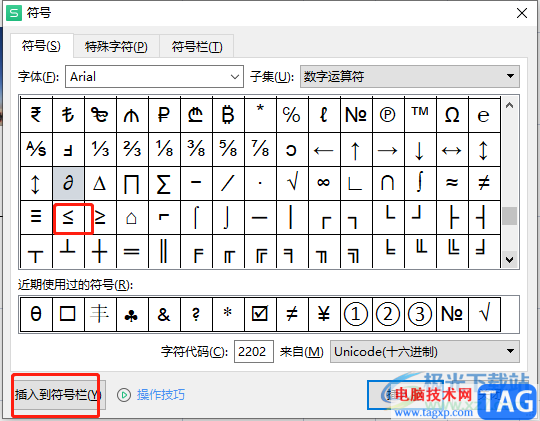Select the integral ∫ symbol
This screenshot has width=540, height=421.
(x=420, y=183)
